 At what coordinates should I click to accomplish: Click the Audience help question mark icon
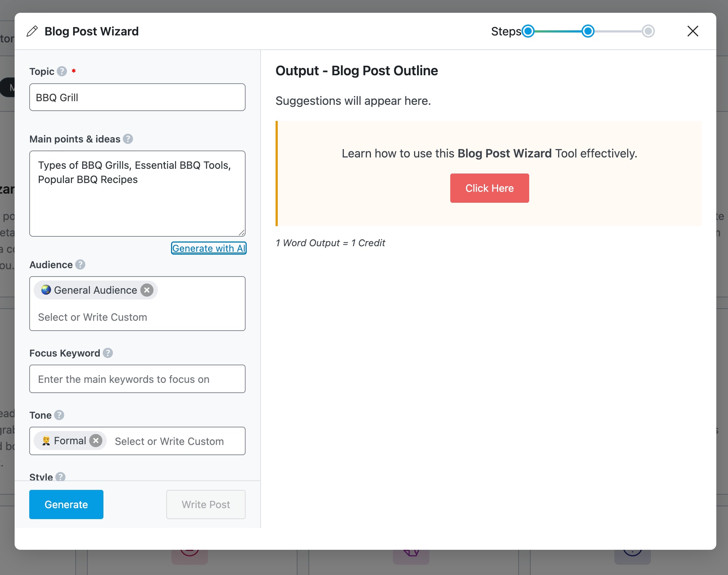[x=80, y=264]
